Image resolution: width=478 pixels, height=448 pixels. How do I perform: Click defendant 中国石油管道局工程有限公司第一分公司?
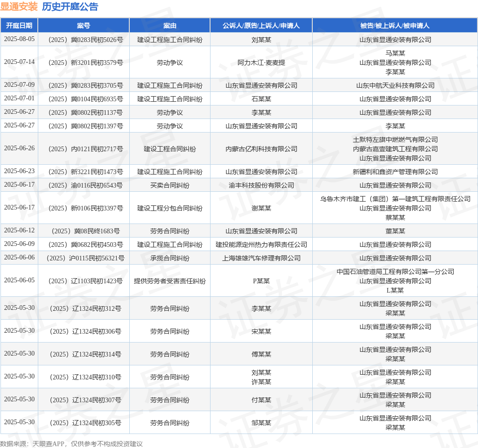pyautogui.click(x=395, y=272)
